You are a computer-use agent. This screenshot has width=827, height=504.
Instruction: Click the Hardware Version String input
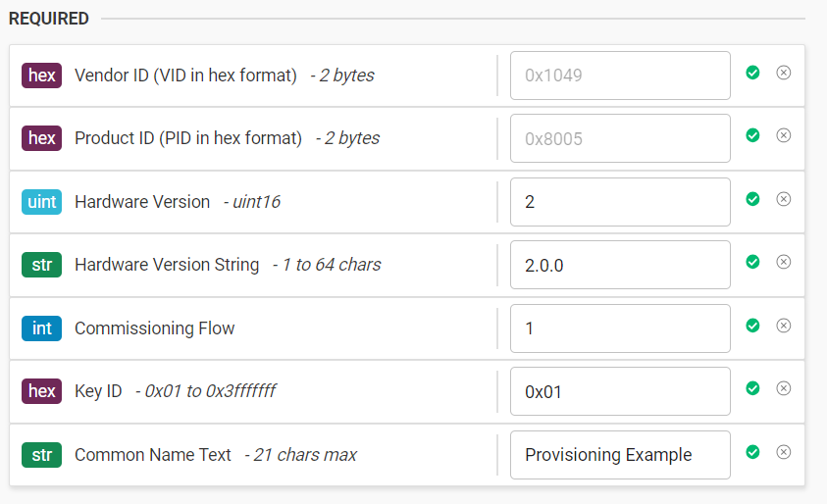pos(620,265)
